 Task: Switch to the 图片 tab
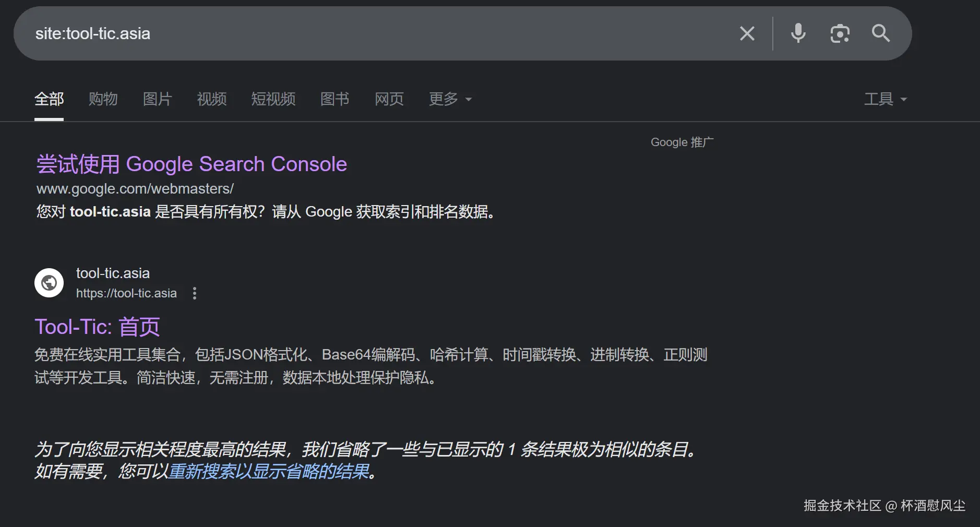point(157,99)
